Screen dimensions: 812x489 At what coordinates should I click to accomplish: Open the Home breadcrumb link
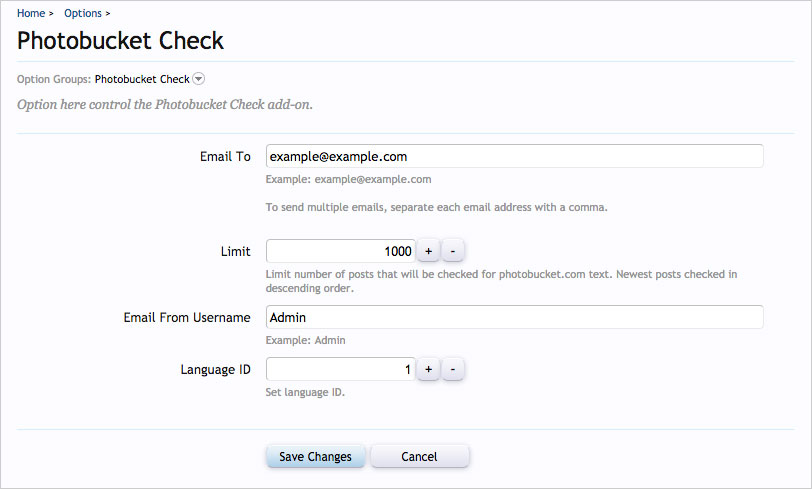[x=31, y=13]
